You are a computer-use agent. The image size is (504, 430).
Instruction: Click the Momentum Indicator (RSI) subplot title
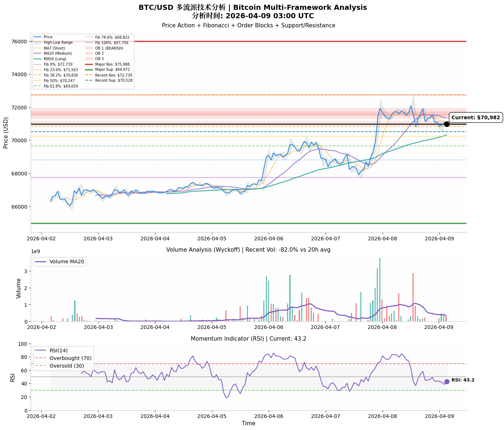[248, 339]
